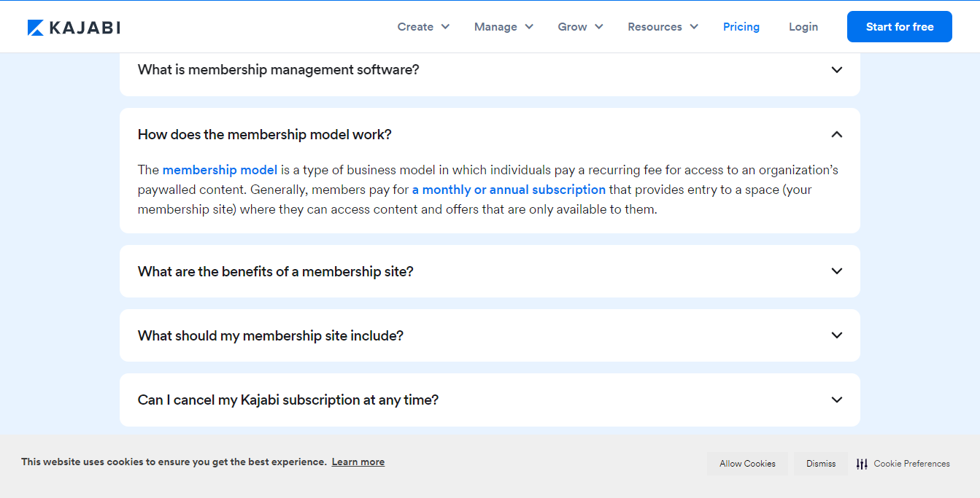Go to the Pricing page
This screenshot has height=498, width=980.
coord(741,27)
